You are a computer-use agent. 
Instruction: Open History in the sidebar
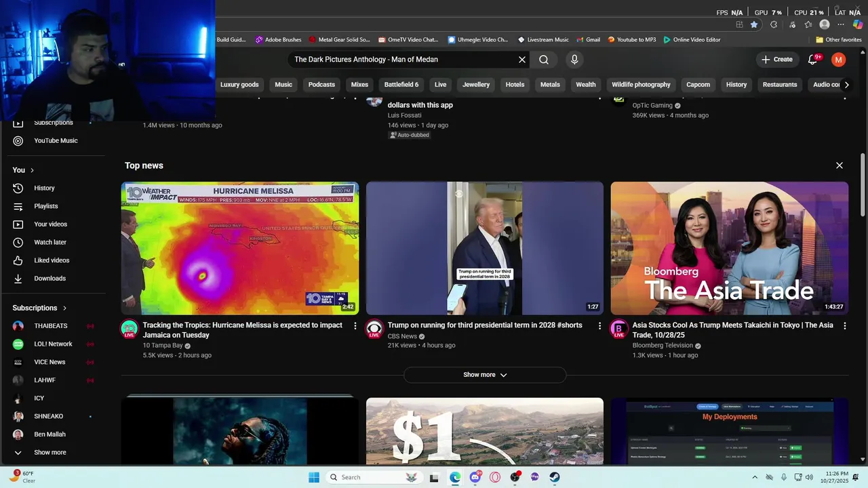pyautogui.click(x=45, y=188)
